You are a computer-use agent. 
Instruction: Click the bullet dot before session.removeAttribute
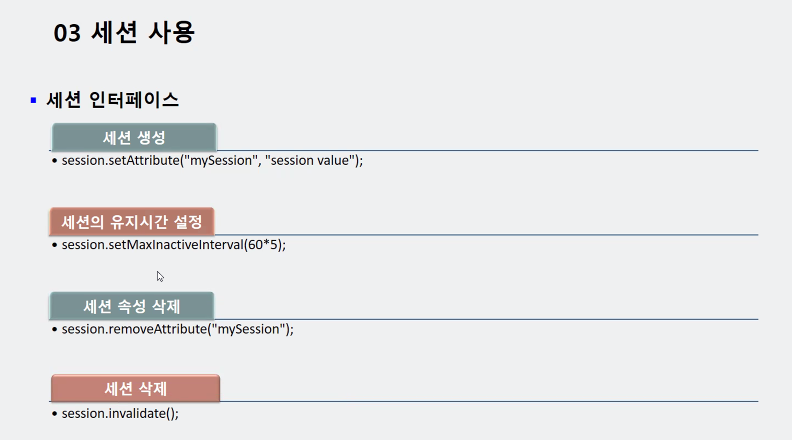pos(55,330)
